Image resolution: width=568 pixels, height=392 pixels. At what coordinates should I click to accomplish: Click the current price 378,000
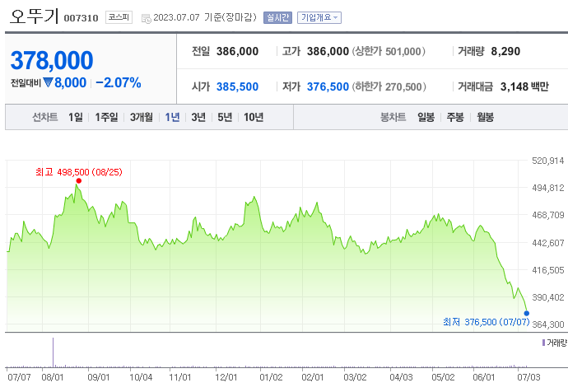click(x=52, y=60)
